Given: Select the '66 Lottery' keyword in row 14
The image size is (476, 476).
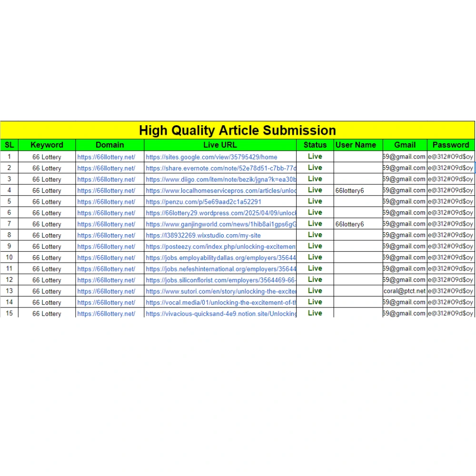Looking at the screenshot, I should coord(47,303).
